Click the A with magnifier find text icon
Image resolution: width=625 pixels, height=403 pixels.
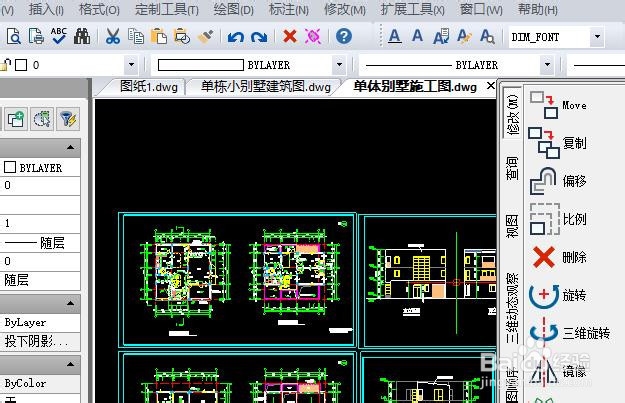pyautogui.click(x=487, y=37)
